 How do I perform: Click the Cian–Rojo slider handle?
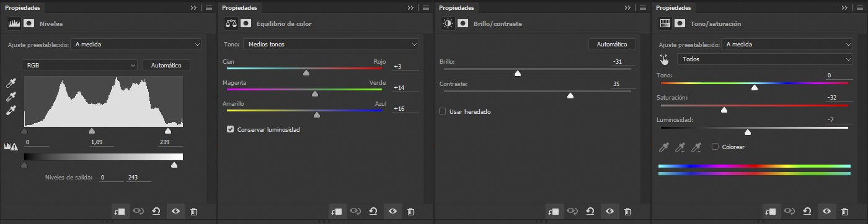click(306, 72)
